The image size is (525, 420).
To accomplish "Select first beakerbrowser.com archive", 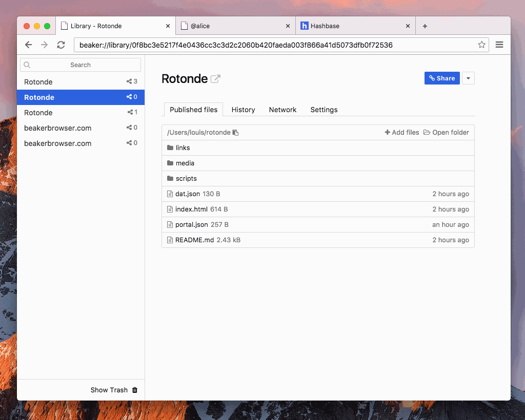I will click(x=80, y=128).
